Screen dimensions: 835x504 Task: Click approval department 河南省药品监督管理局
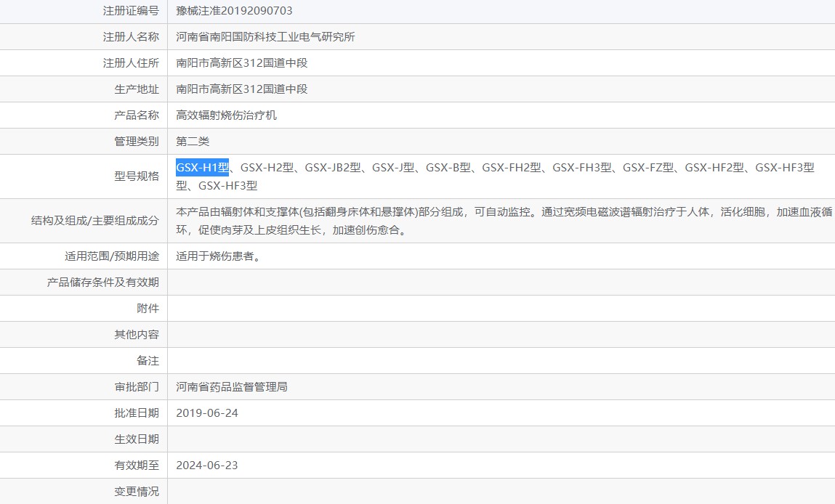click(232, 386)
